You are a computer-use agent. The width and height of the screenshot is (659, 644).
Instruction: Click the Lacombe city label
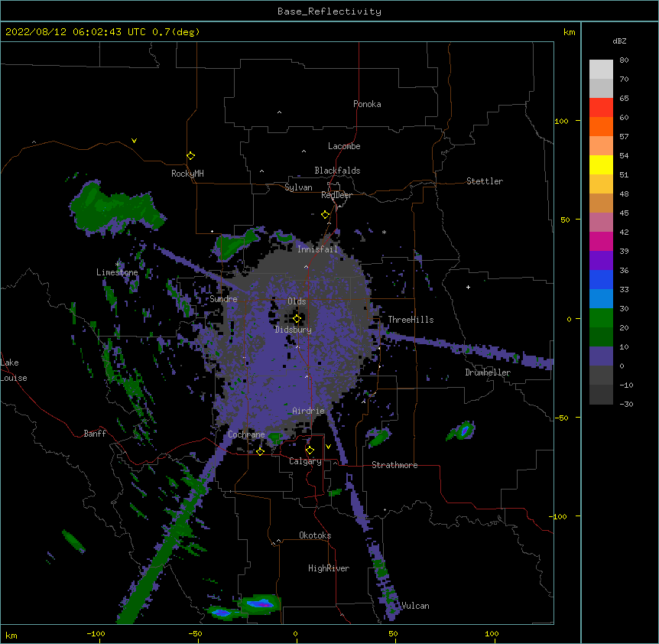pyautogui.click(x=344, y=146)
